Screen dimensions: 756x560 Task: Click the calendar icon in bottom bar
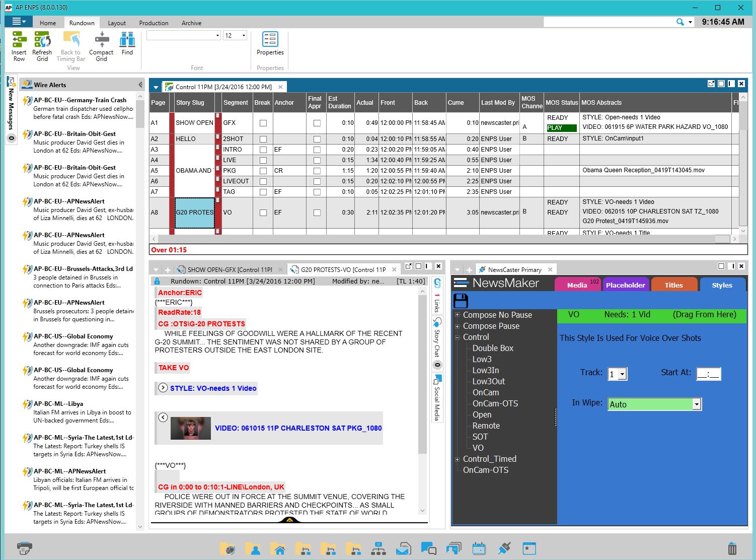point(479,548)
